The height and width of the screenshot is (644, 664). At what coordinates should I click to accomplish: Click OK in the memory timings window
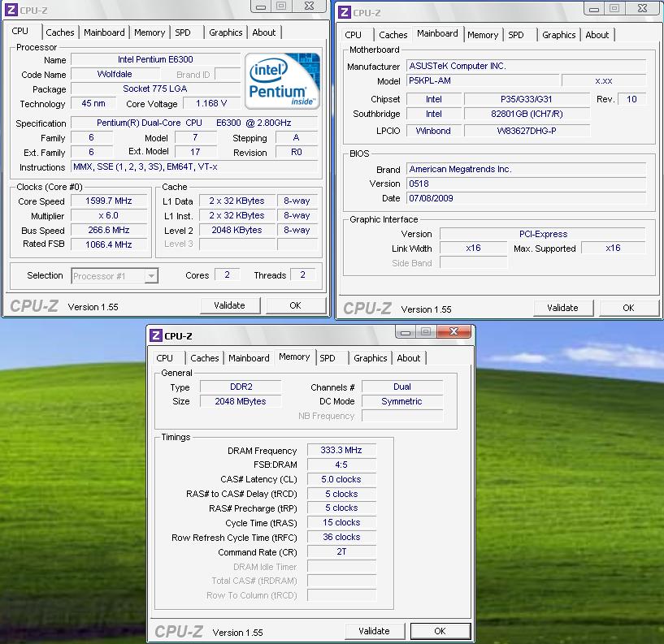[x=440, y=631]
